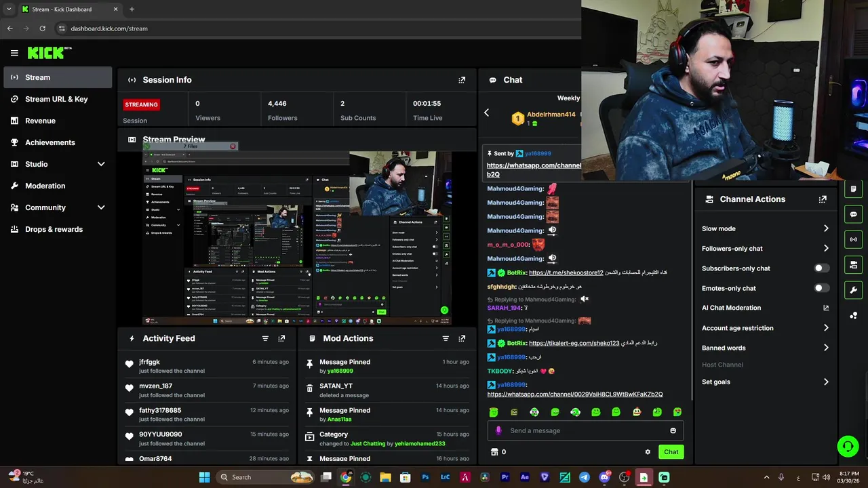Enable Emotes-only chat
The width and height of the screenshot is (868, 488).
(821, 288)
